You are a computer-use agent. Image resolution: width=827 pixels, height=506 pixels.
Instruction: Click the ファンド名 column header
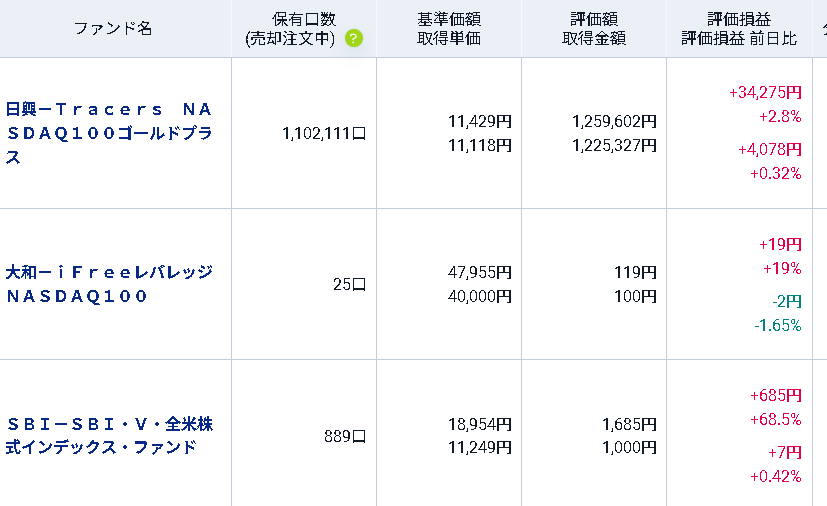pos(112,28)
